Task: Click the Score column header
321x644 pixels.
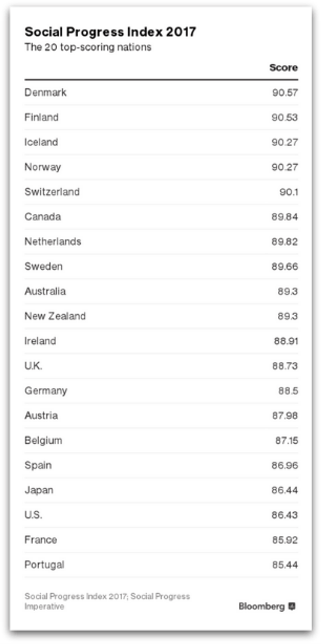Action: click(x=283, y=67)
